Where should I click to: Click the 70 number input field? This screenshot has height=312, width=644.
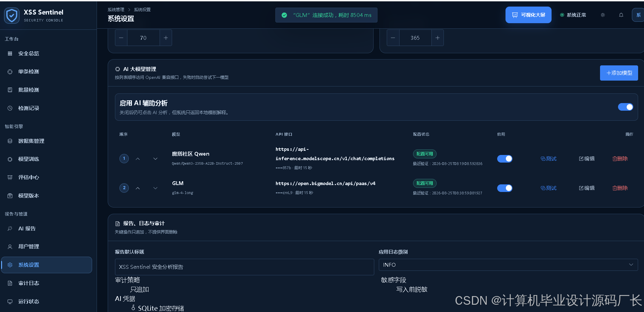click(143, 38)
